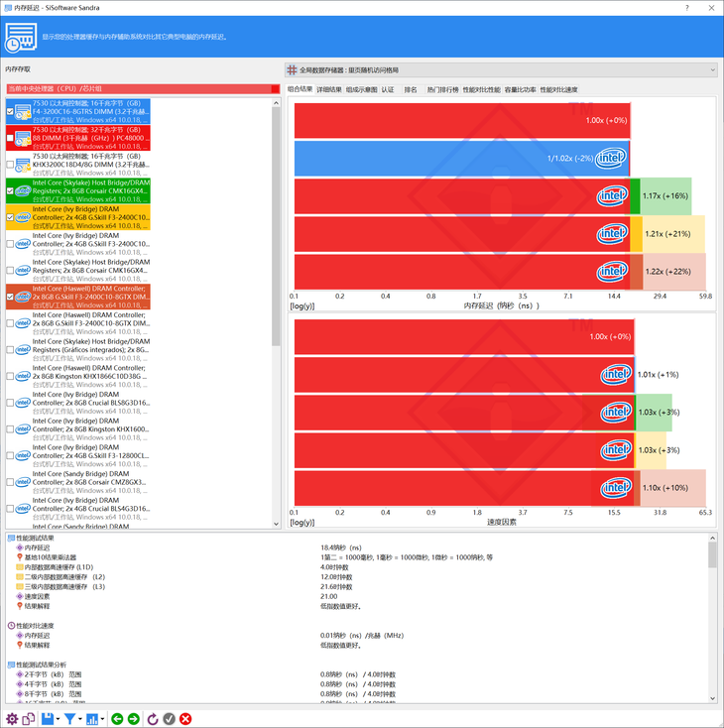
Task: Click the blue floppy disk save icon
Action: 47,718
